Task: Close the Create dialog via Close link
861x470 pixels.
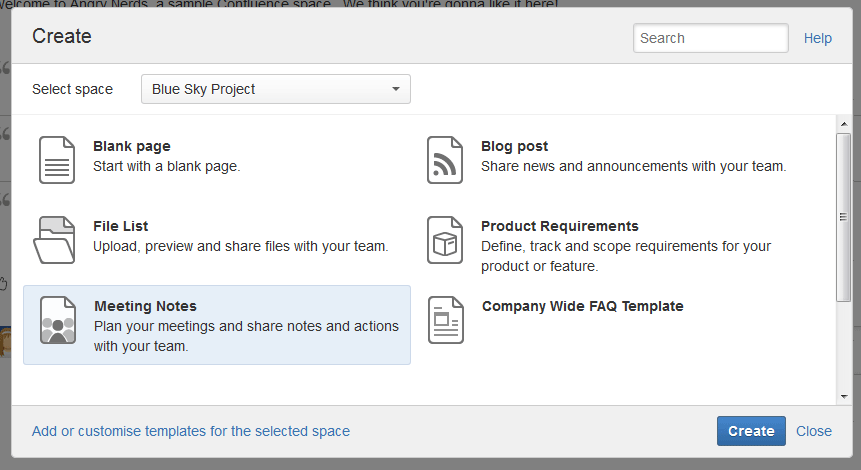Action: point(814,431)
